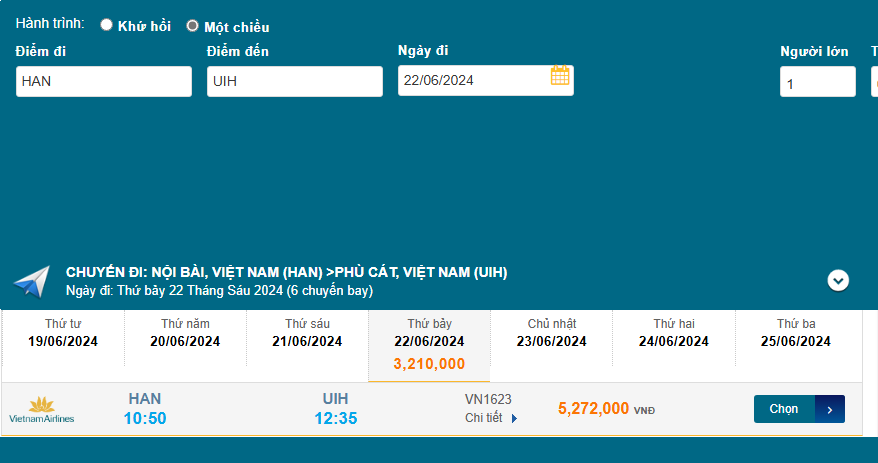The image size is (878, 463).
Task: Choose Chủ nhật 23/06/2024 date tab
Action: [x=552, y=333]
